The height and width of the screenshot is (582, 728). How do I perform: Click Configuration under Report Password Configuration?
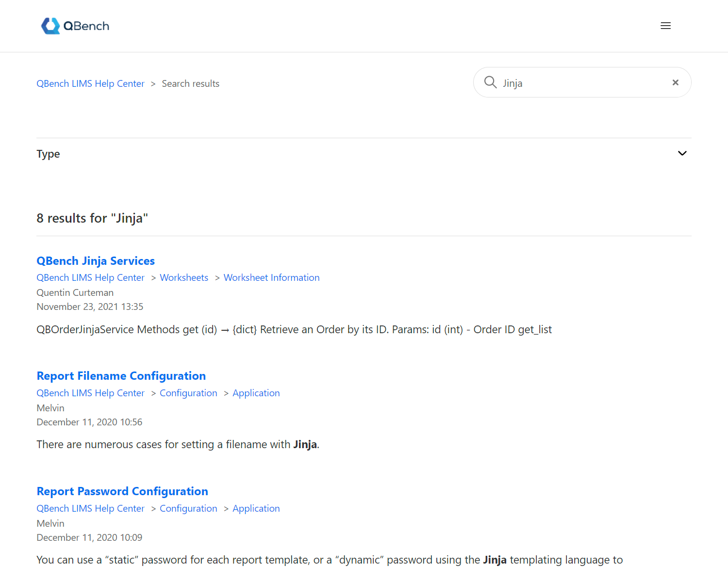tap(188, 509)
